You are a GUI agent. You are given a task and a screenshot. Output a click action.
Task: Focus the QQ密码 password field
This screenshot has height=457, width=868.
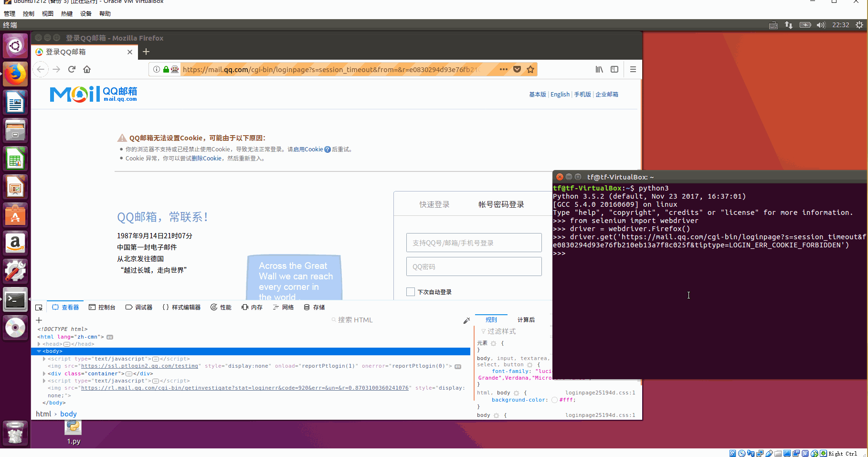click(x=474, y=266)
